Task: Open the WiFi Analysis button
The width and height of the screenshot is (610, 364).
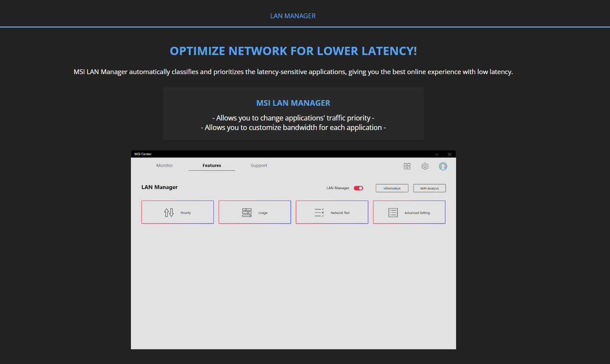Action: [x=429, y=188]
